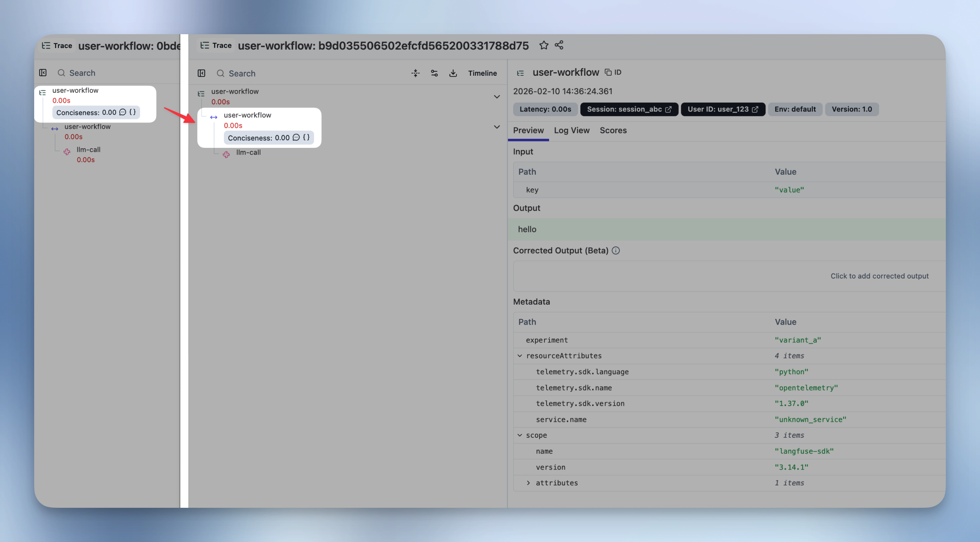Image resolution: width=980 pixels, height=542 pixels.
Task: Copy the user-workflow ID
Action: pos(612,72)
